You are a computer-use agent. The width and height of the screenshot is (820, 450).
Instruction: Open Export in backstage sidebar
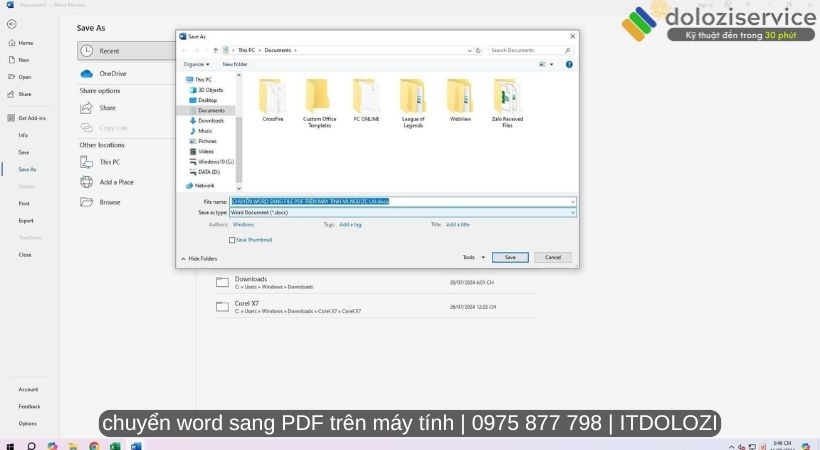pyautogui.click(x=26, y=221)
